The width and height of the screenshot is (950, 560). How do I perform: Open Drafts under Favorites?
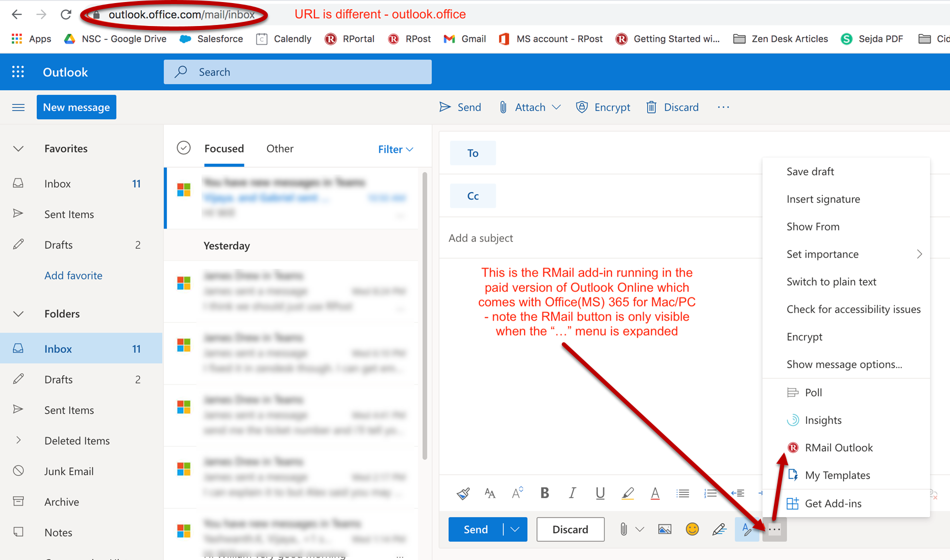(81, 245)
